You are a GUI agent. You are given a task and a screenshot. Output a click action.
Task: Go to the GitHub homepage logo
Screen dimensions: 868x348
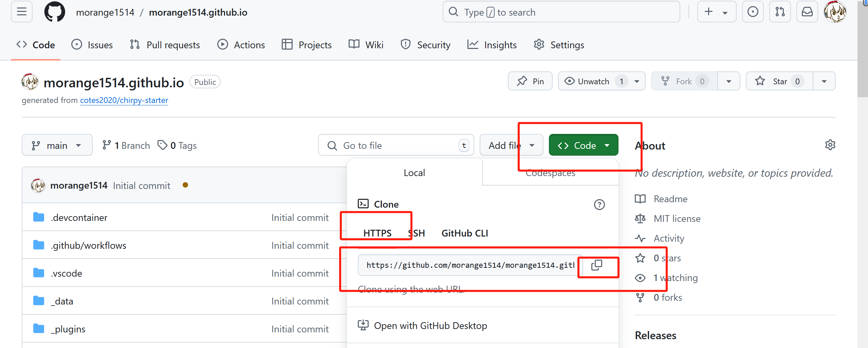[55, 12]
